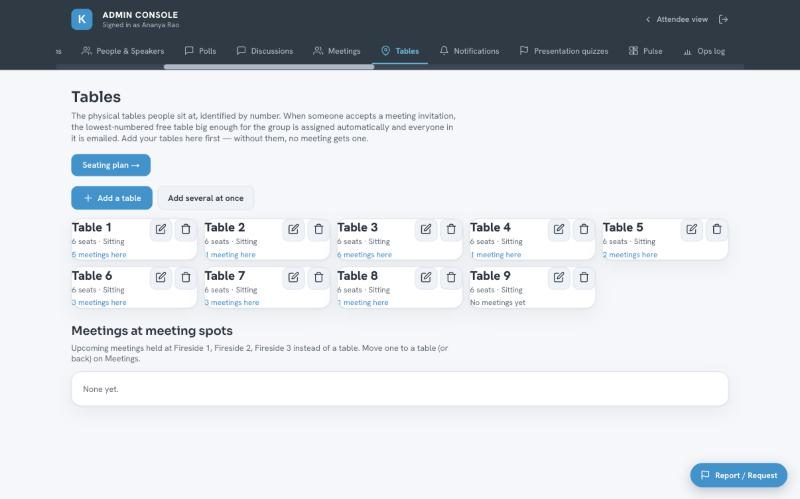This screenshot has height=499, width=800.
Task: Open Table 2's '1 meeting here' link
Action: [x=230, y=255]
